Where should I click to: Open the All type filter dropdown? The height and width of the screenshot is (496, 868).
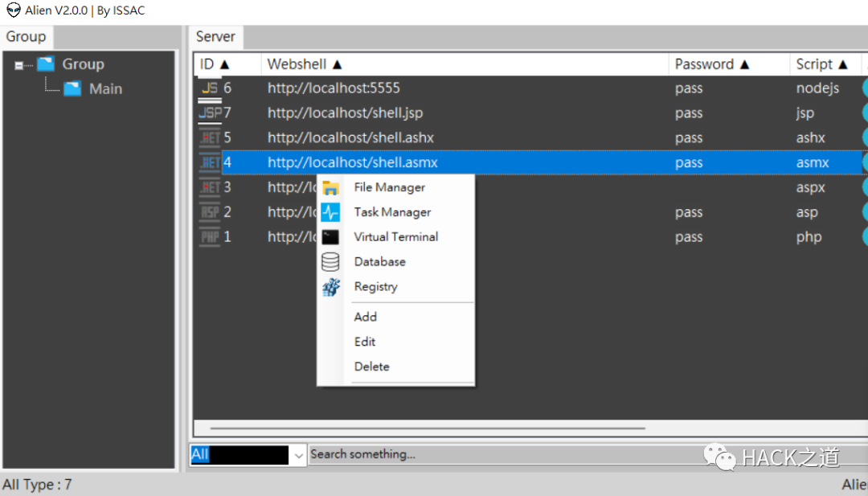[298, 456]
